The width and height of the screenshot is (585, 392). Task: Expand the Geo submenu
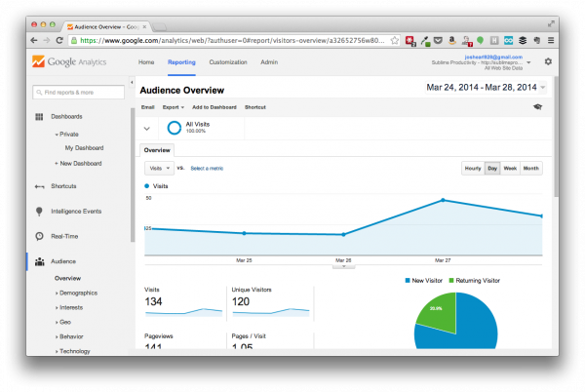(x=63, y=322)
